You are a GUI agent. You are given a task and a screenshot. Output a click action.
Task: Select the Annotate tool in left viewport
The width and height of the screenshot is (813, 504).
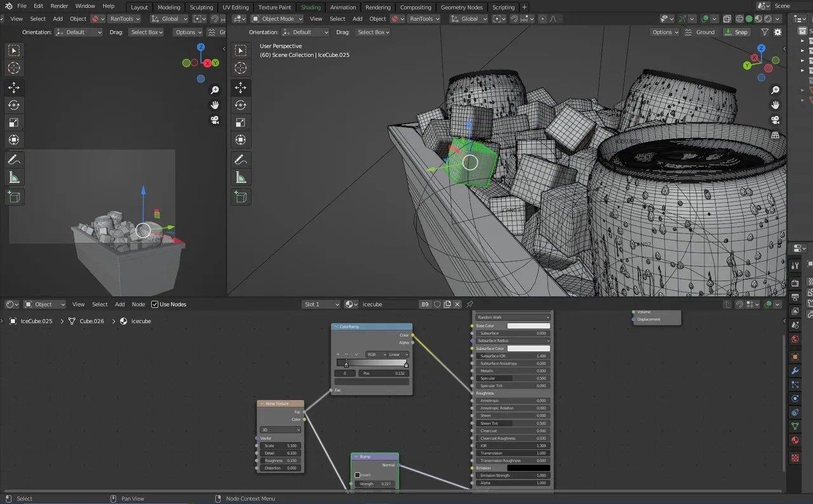tap(14, 160)
